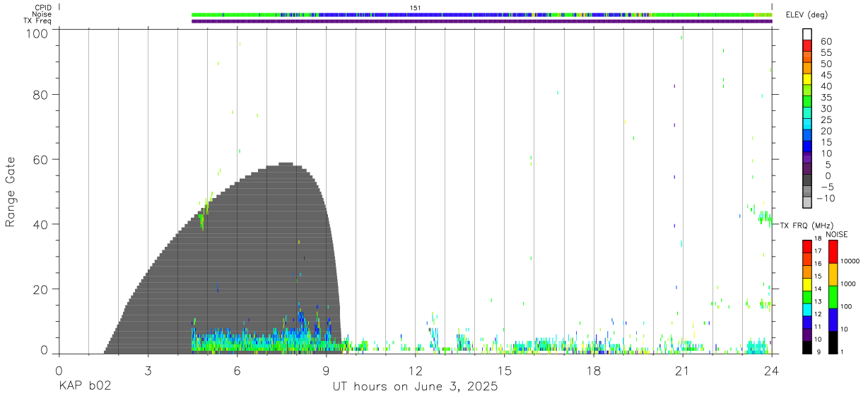Click the 11 label on TX FRQ colorbar
Image resolution: width=868 pixels, height=401 pixels.
(x=818, y=327)
